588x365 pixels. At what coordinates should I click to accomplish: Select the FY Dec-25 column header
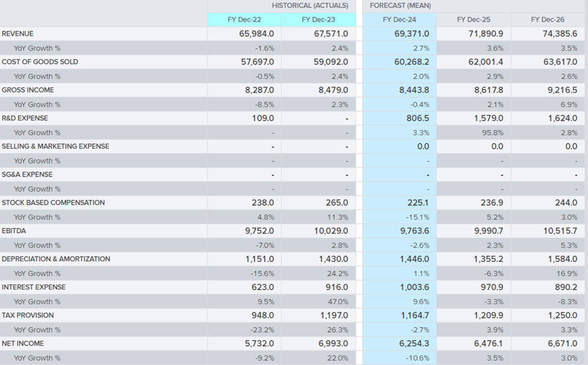(x=473, y=19)
